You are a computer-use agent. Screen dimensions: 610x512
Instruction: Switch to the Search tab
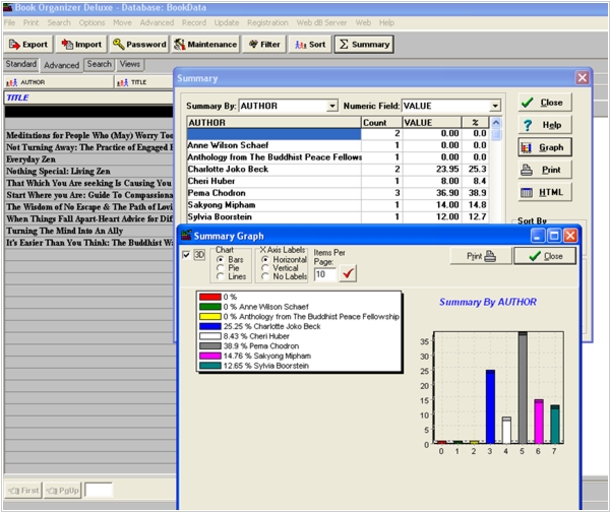[99, 64]
